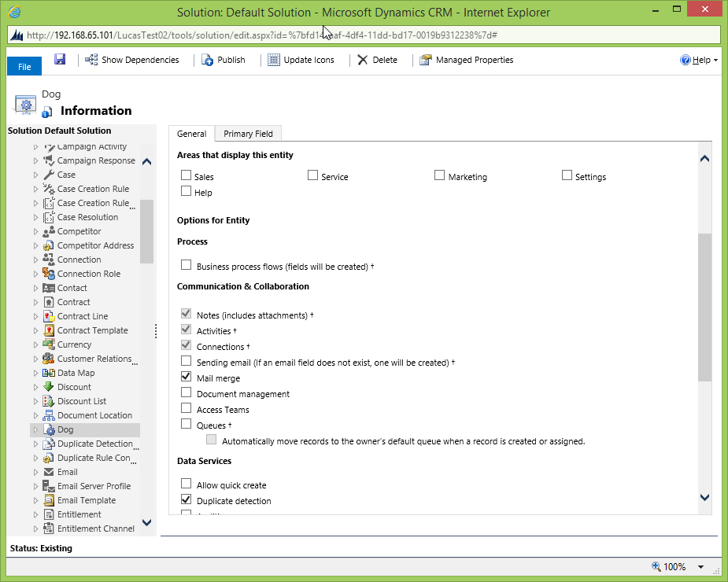This screenshot has width=728, height=582.
Task: Click the Connection Role icon
Action: click(x=49, y=274)
